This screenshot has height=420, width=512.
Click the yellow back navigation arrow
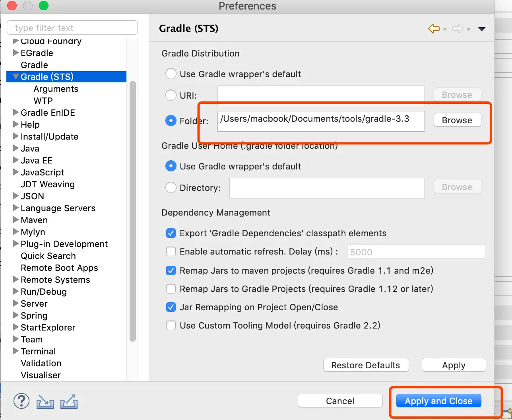tap(434, 29)
